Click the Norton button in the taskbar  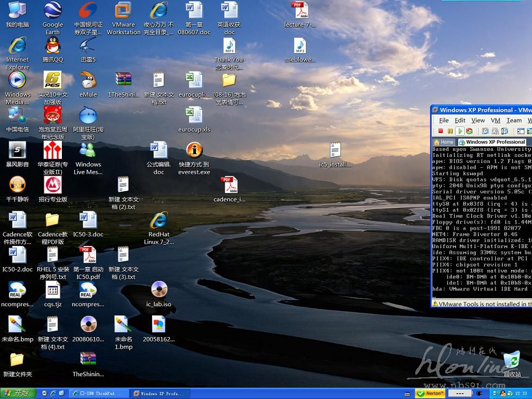click(430, 393)
